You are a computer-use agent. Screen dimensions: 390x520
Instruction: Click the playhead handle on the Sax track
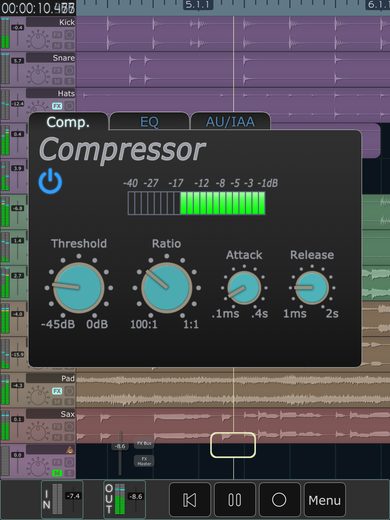pos(233,445)
